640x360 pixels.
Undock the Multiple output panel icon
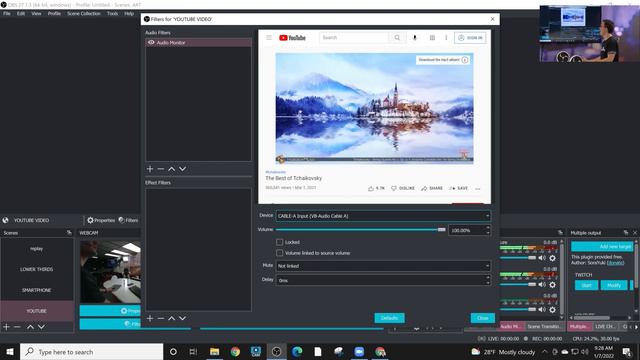point(626,233)
